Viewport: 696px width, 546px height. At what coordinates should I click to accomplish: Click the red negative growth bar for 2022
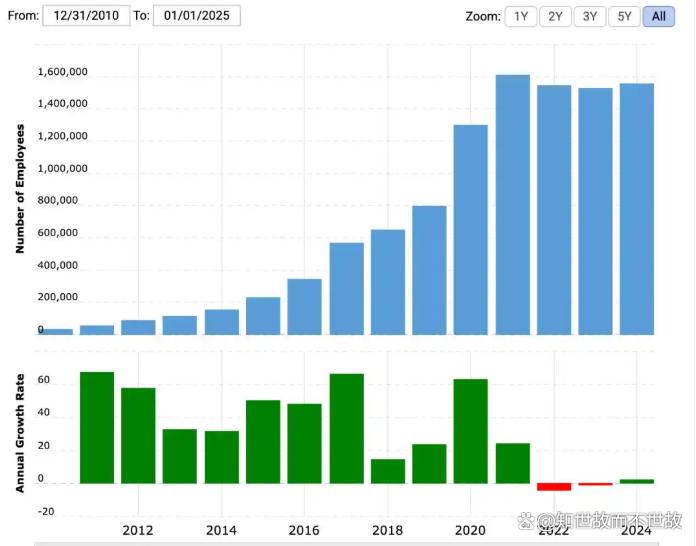[554, 487]
